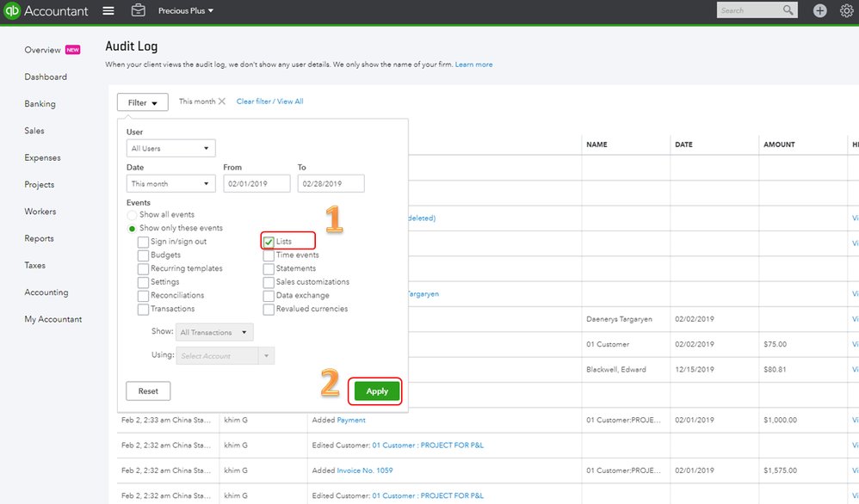This screenshot has width=859, height=504.
Task: Click the DATE column header
Action: pos(683,145)
